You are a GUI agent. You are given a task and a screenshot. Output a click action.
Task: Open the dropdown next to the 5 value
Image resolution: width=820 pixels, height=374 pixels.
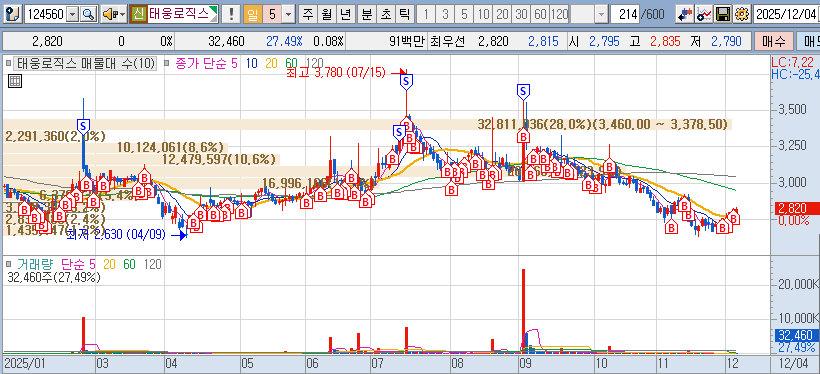[289, 14]
